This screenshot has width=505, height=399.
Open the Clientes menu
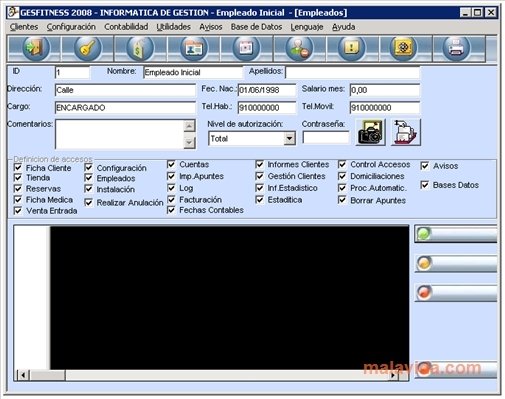point(24,27)
